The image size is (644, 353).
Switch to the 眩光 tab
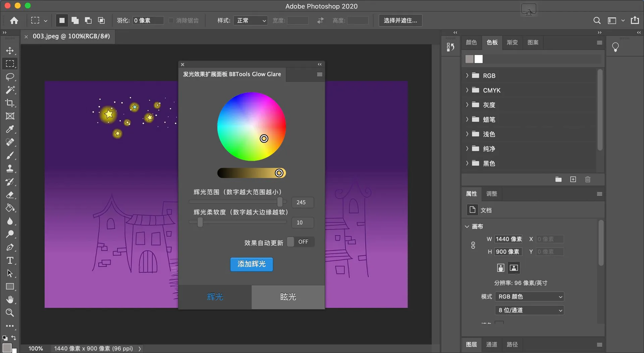[288, 297]
